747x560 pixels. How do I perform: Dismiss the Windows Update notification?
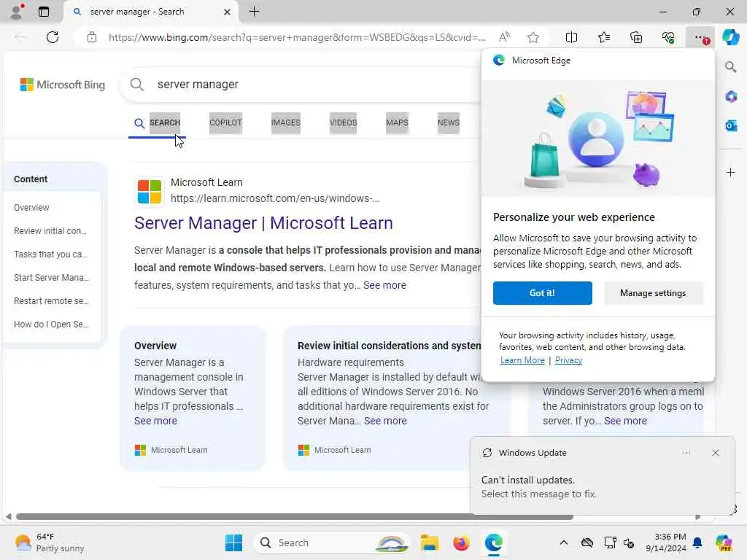(715, 453)
